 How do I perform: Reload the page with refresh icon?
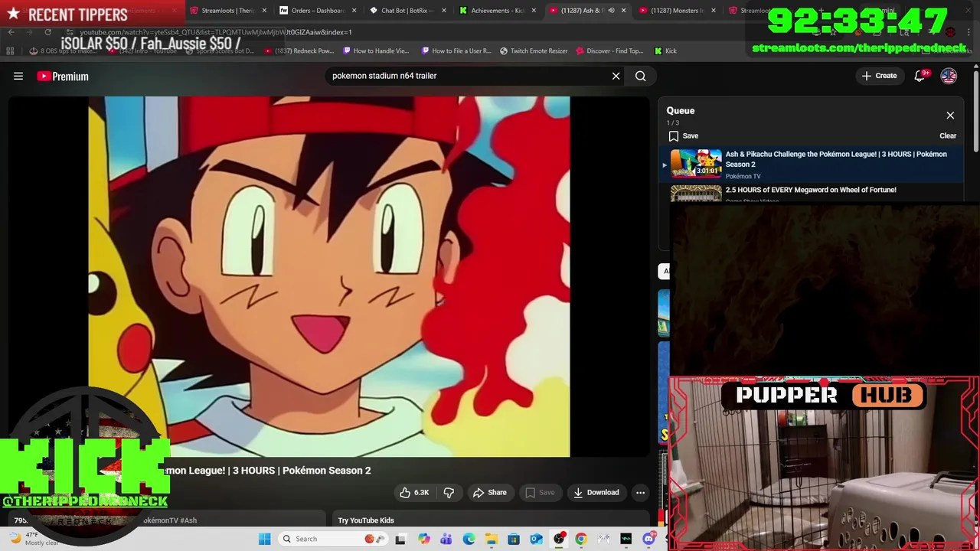[47, 32]
